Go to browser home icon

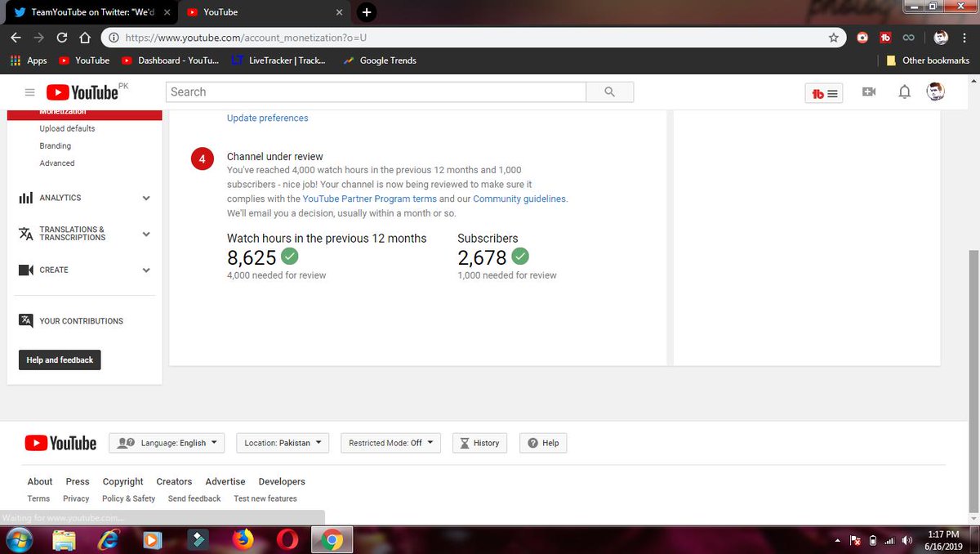[x=84, y=38]
